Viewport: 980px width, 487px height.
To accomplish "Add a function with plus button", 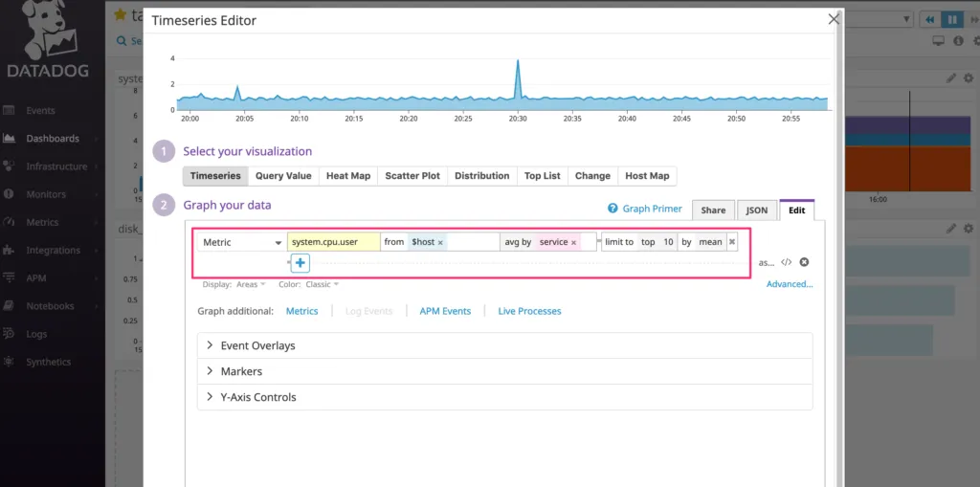I will click(x=301, y=263).
